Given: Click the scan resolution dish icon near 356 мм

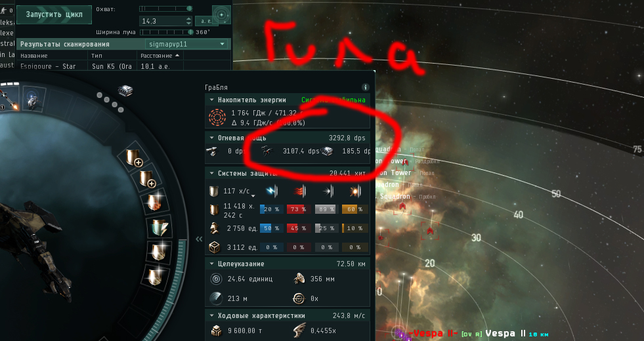Looking at the screenshot, I should click(x=299, y=279).
